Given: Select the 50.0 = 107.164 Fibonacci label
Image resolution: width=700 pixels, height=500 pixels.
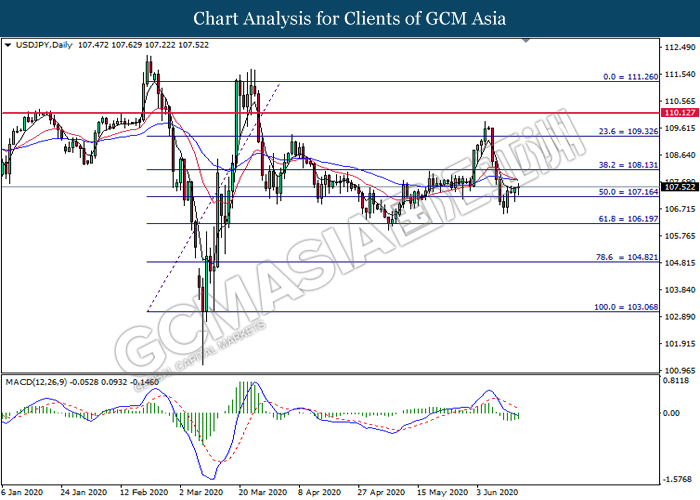Looking at the screenshot, I should tap(628, 192).
